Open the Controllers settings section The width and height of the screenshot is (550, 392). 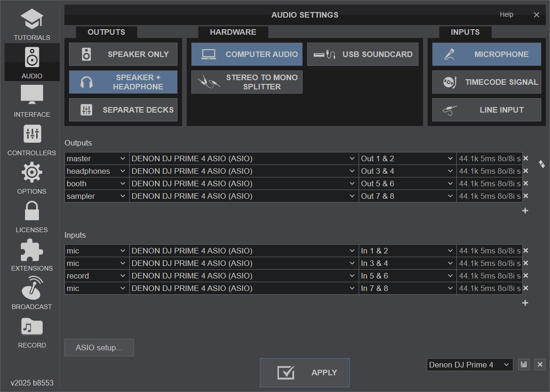pyautogui.click(x=32, y=139)
